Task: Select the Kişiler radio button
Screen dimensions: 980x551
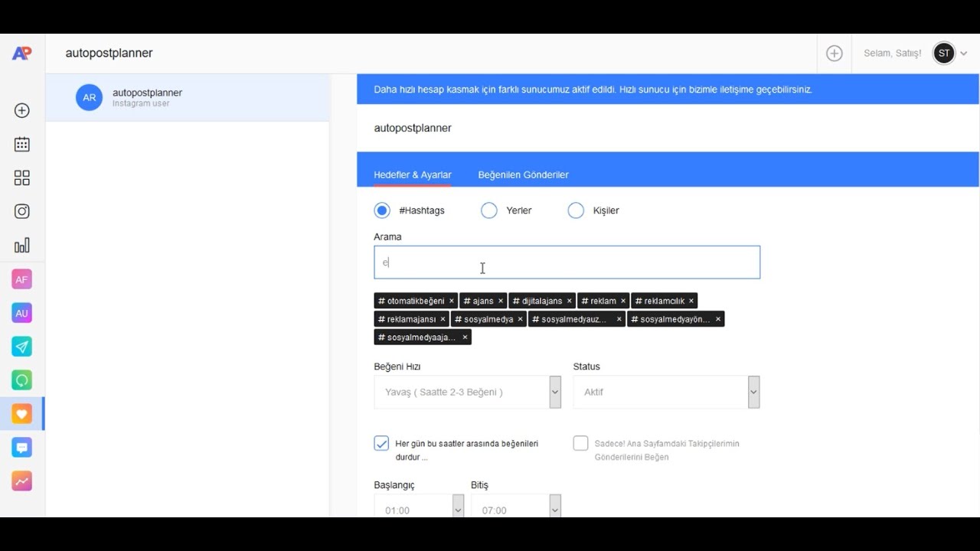Action: [x=576, y=210]
